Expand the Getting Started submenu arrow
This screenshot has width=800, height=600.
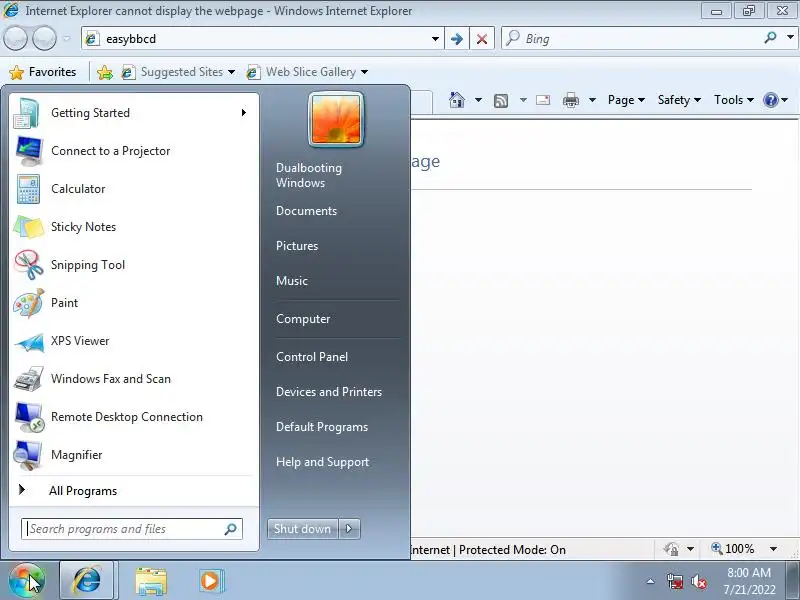point(244,113)
